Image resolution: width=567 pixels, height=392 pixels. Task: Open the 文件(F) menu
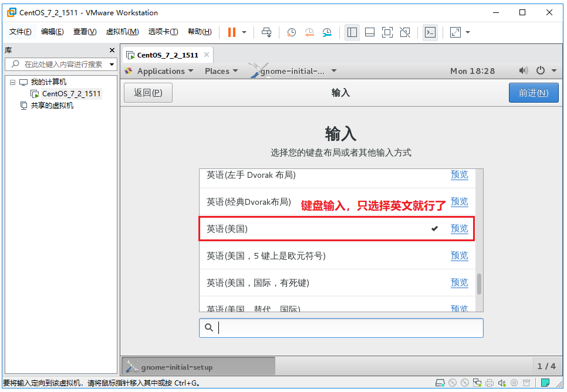click(x=20, y=32)
